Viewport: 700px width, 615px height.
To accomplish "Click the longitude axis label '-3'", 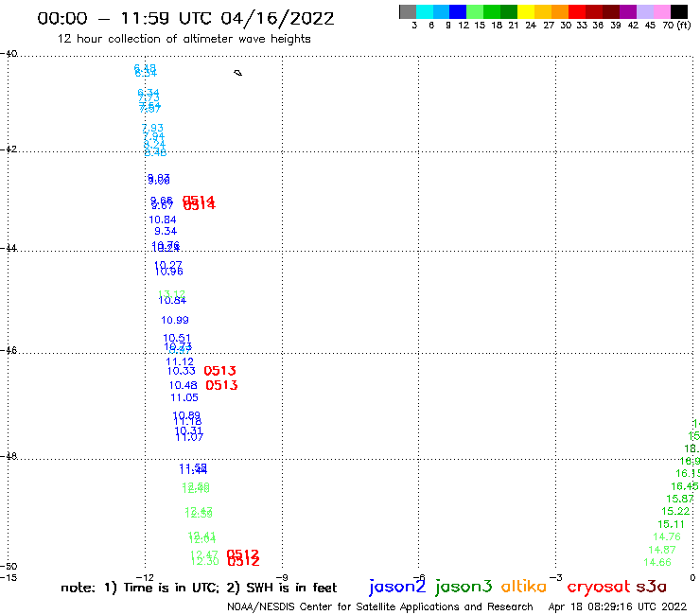I will click(x=555, y=577).
